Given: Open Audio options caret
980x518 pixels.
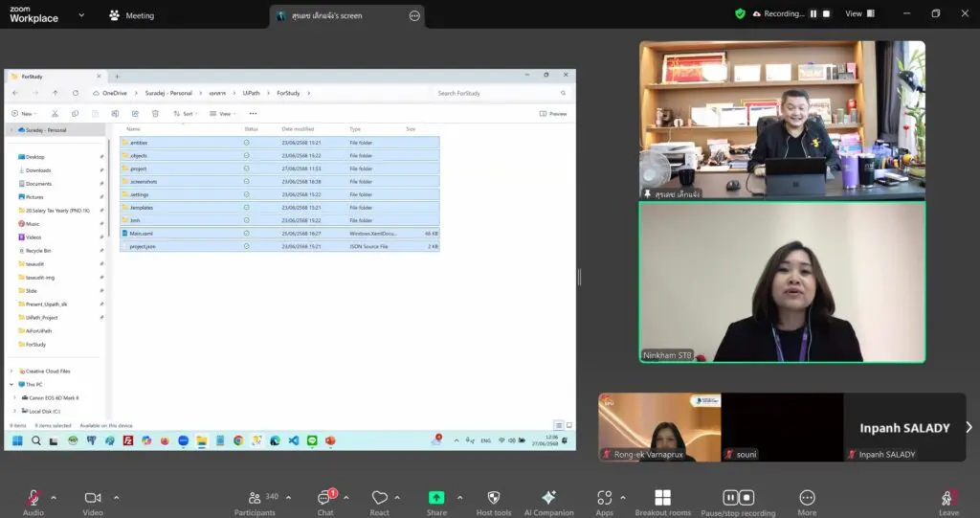Looking at the screenshot, I should tap(54, 498).
